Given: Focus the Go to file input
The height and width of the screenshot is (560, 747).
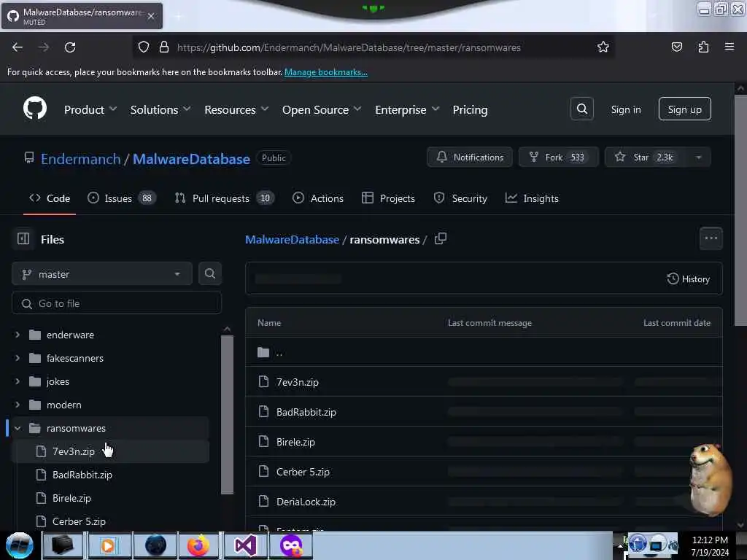Looking at the screenshot, I should (117, 303).
